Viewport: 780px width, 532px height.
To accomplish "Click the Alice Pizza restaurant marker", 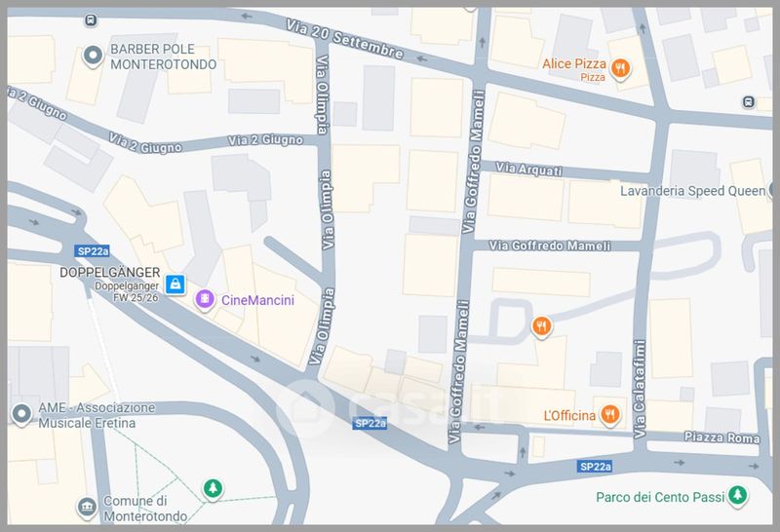I will point(620,68).
